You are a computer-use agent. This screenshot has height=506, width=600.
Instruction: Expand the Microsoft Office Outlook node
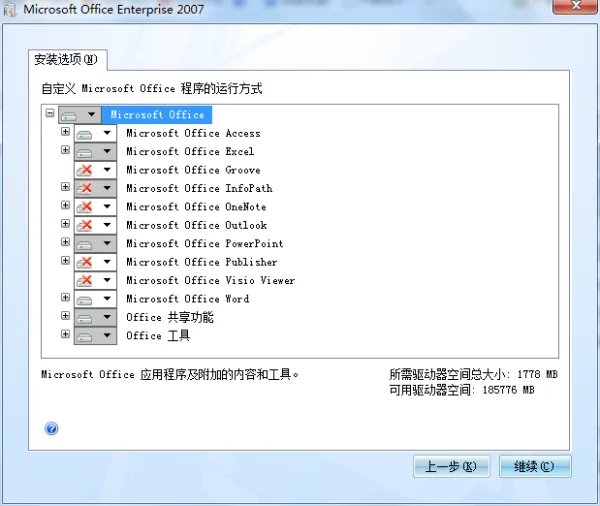65,223
